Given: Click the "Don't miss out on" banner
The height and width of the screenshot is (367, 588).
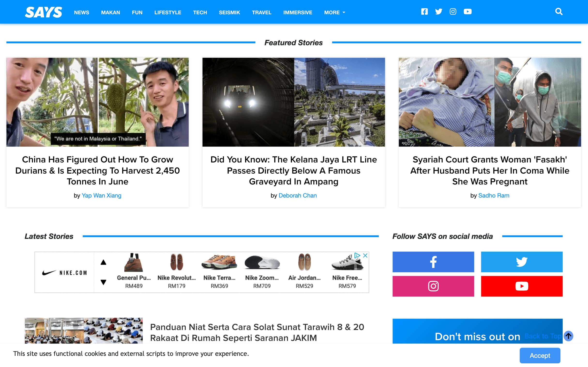Looking at the screenshot, I should coord(477,331).
